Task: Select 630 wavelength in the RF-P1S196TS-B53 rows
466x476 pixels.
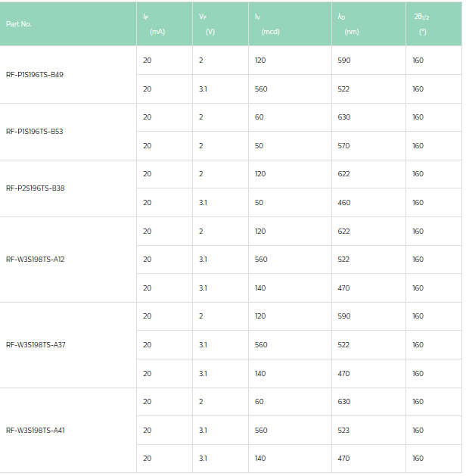Action: point(344,117)
